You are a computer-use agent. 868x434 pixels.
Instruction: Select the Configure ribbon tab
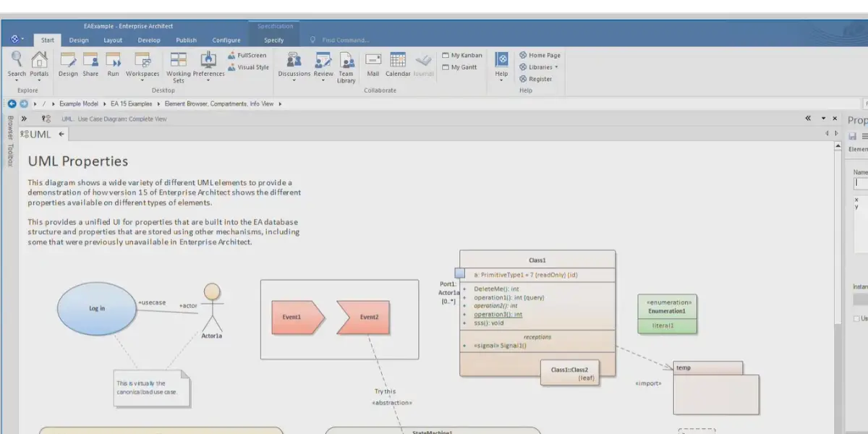tap(226, 40)
